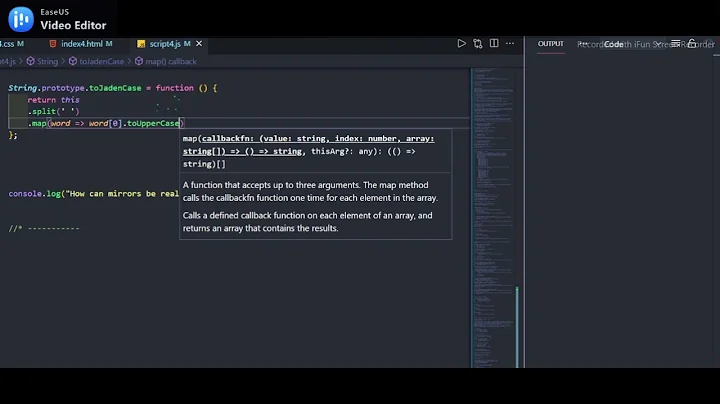Viewport: 720px width, 404px height.
Task: Click the HTML file icon on index4.html
Action: click(x=53, y=44)
